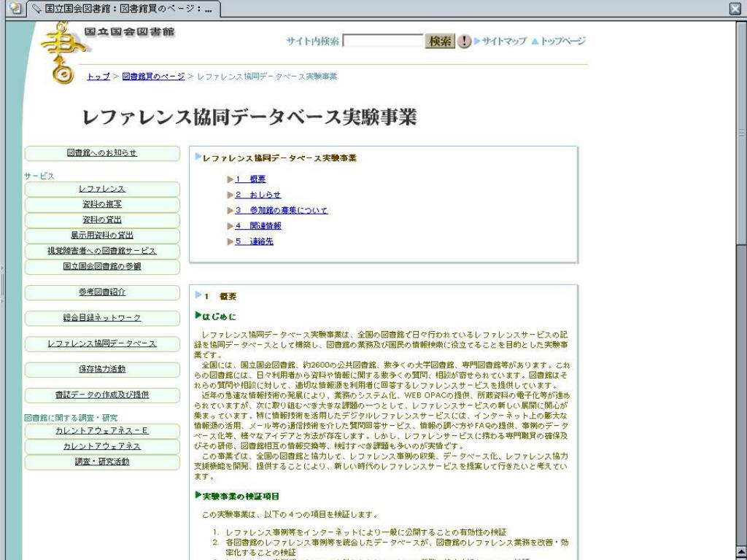747x560 pixels.
Task: Click the arrow icon beside サイトマップ
Action: pos(477,42)
